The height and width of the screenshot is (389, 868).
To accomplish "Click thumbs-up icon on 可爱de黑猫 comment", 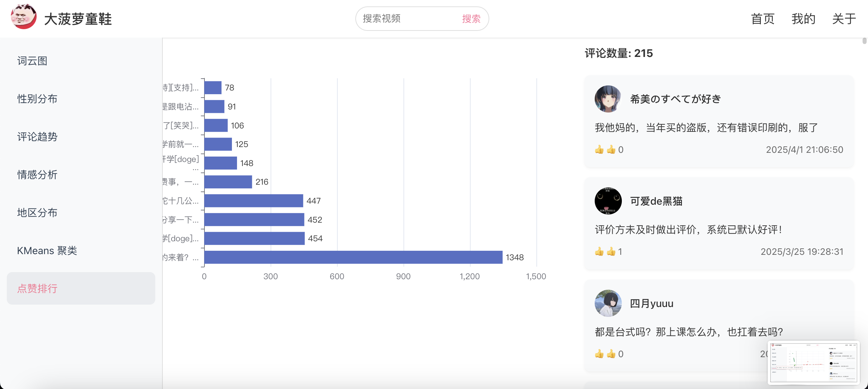I will pos(599,252).
